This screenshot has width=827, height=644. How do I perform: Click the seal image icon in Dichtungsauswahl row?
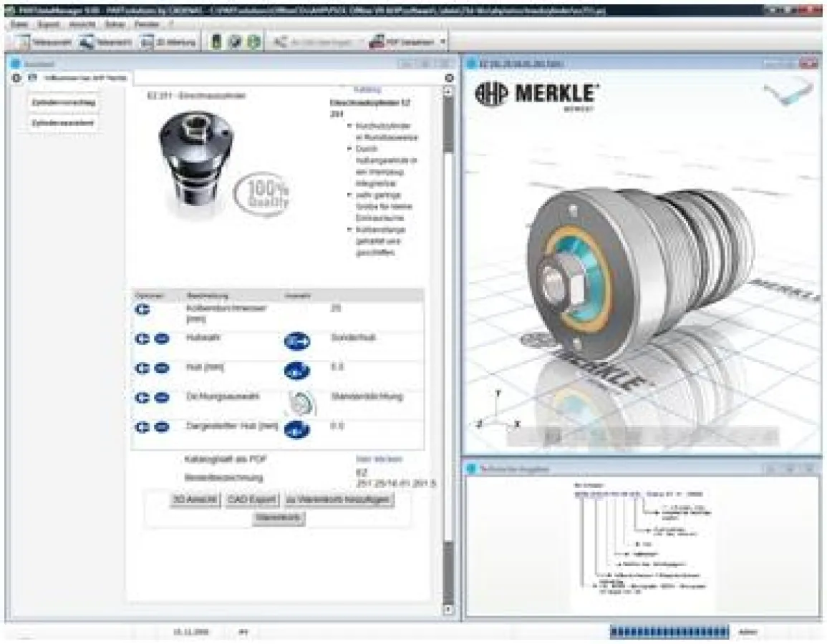click(301, 401)
